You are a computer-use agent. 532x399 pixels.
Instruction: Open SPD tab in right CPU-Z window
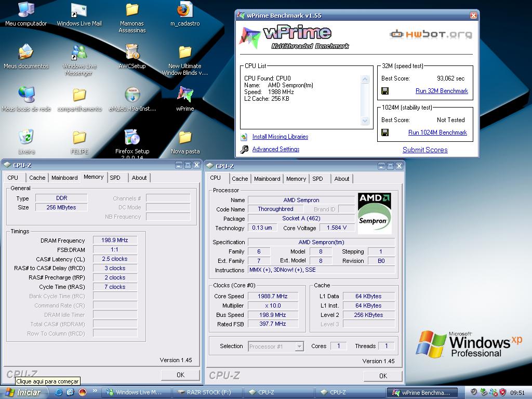(x=318, y=179)
